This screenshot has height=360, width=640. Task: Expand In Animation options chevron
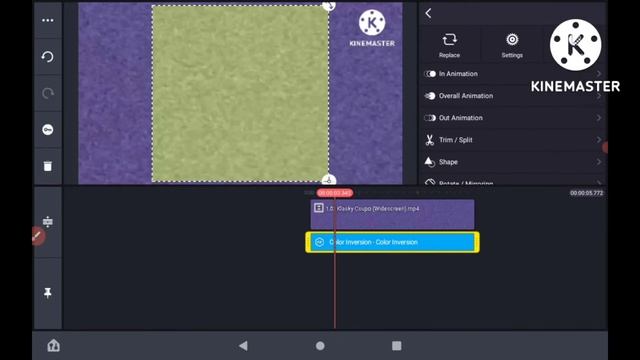pos(599,74)
